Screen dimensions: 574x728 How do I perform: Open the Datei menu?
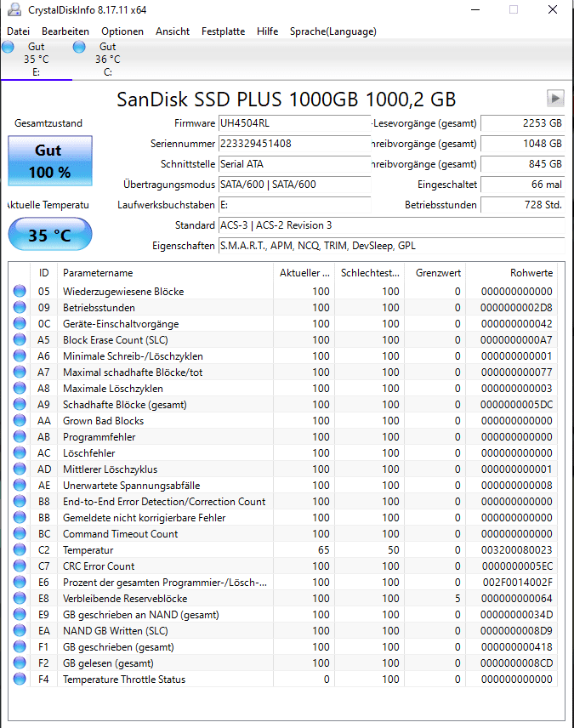(18, 31)
